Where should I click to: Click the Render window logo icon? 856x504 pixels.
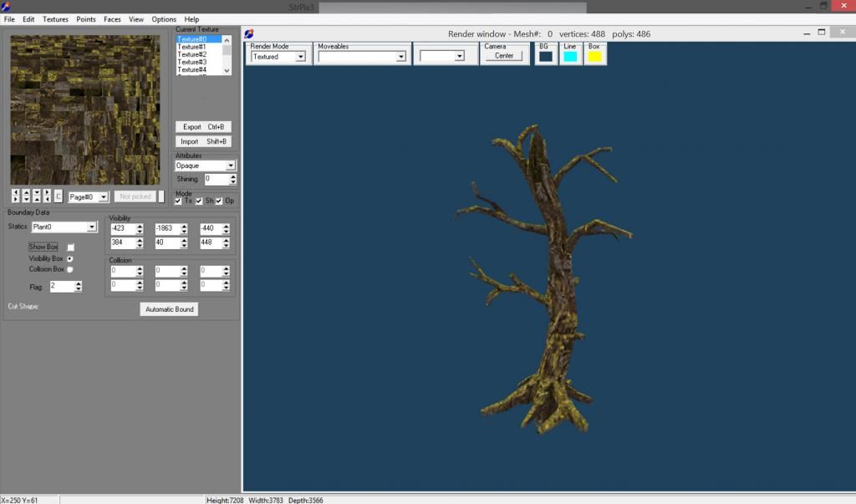coord(249,34)
